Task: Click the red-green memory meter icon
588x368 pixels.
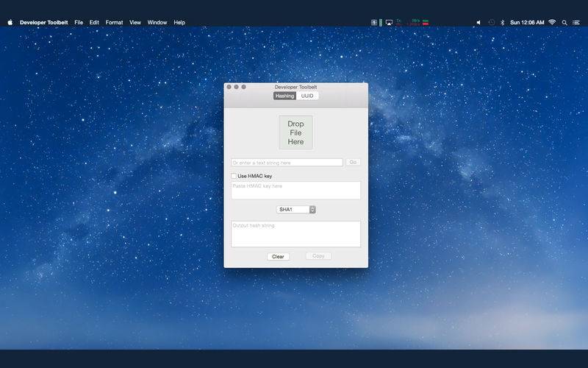Action: (x=426, y=23)
